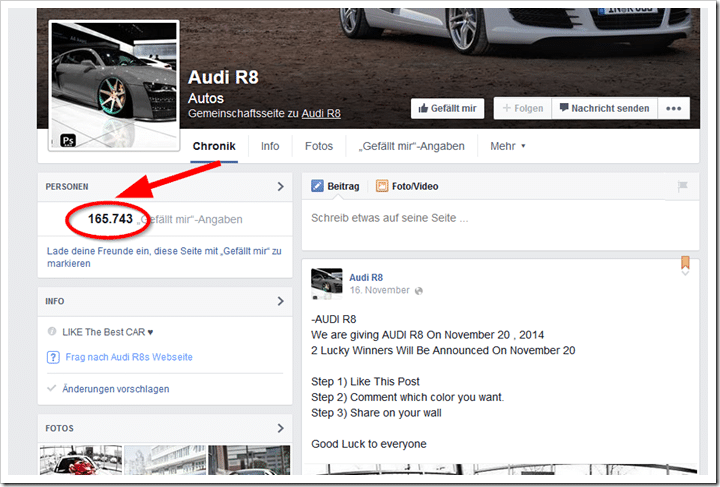
Task: Expand the Info section chevron
Action: pos(281,301)
